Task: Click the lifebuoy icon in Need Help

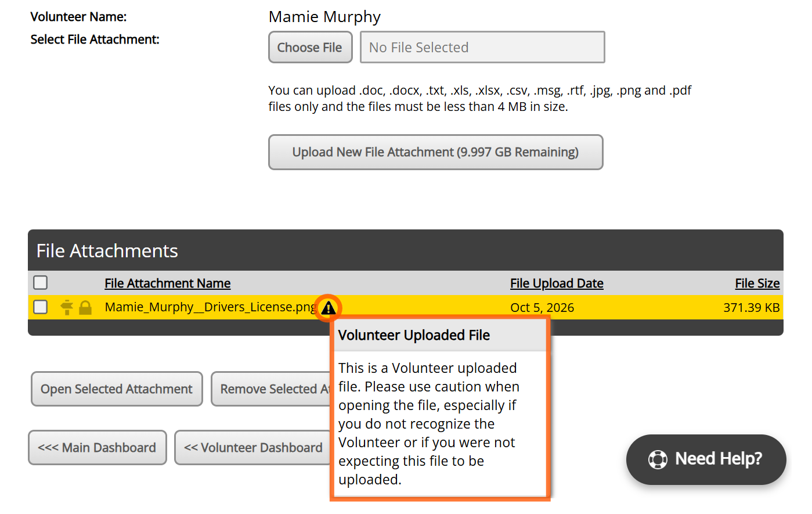Action: click(658, 459)
